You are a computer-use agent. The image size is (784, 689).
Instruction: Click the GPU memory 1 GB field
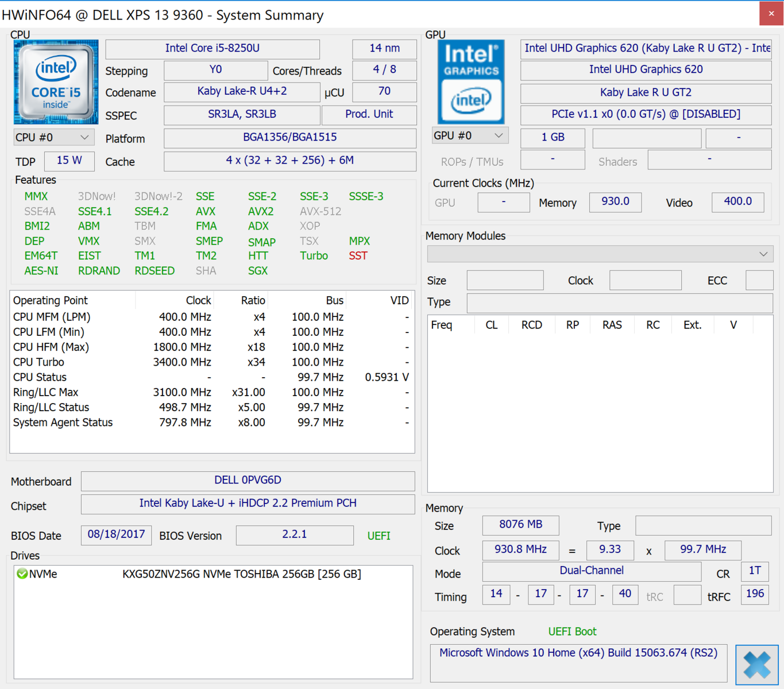click(x=553, y=138)
